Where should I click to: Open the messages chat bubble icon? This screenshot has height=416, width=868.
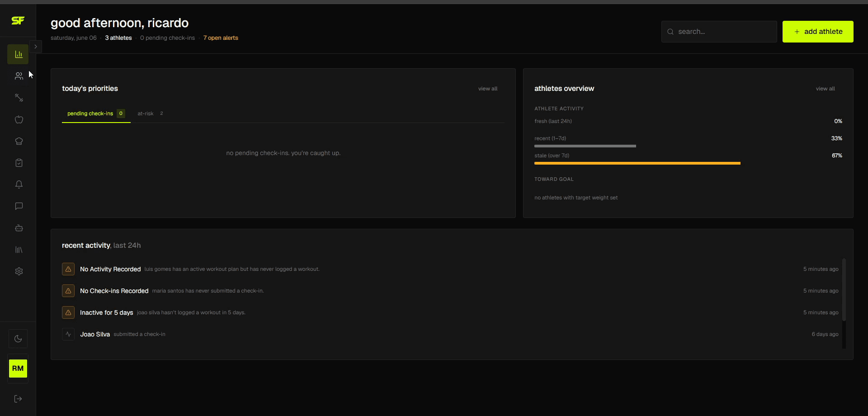coord(19,206)
